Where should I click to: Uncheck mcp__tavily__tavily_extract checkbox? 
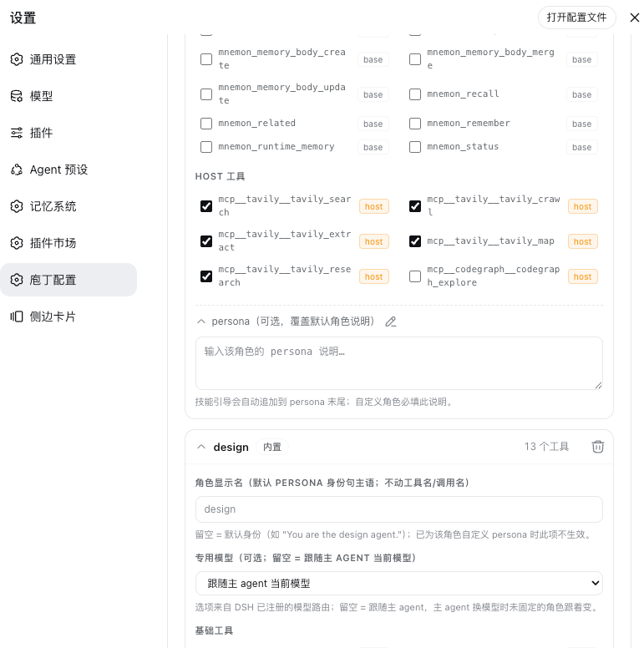point(206,241)
